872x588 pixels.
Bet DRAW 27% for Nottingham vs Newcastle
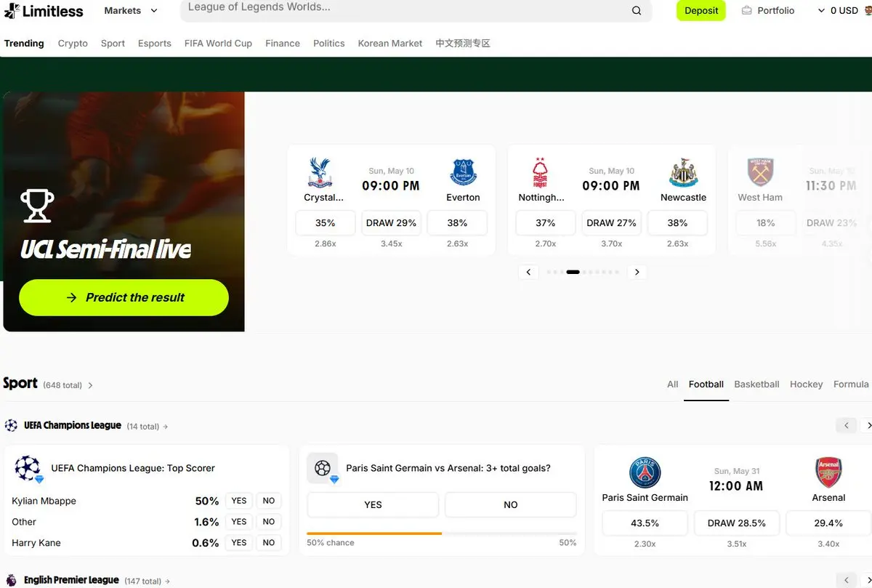(611, 223)
